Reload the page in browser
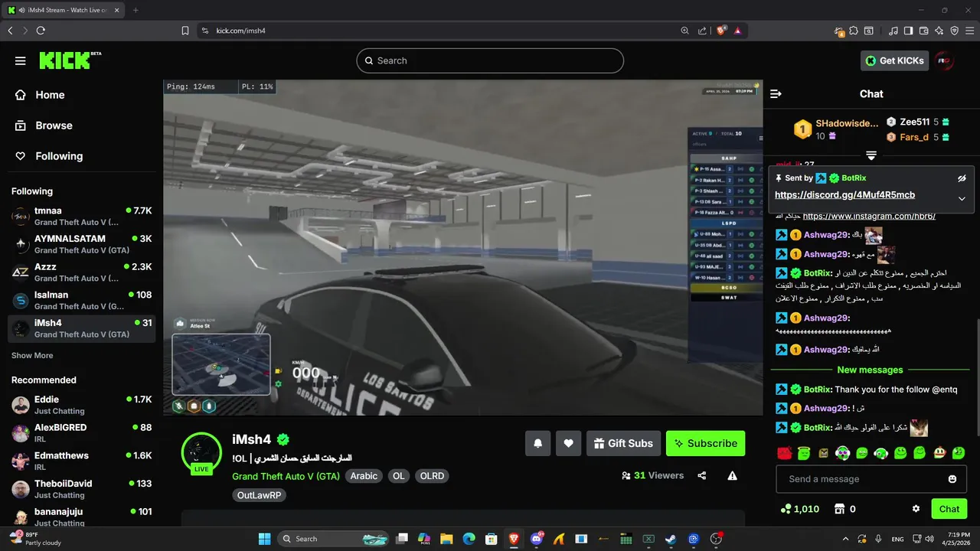This screenshot has width=980, height=551. pyautogui.click(x=41, y=31)
